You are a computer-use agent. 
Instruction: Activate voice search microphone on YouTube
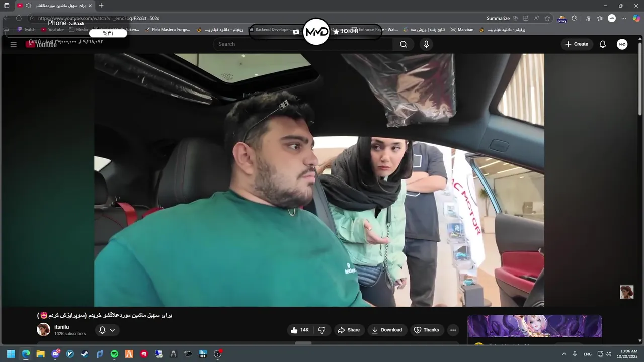click(x=426, y=44)
